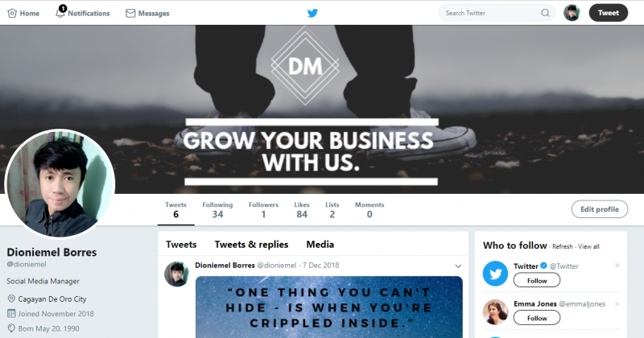Open account menu via profile avatar
This screenshot has height=338, width=644.
click(572, 13)
